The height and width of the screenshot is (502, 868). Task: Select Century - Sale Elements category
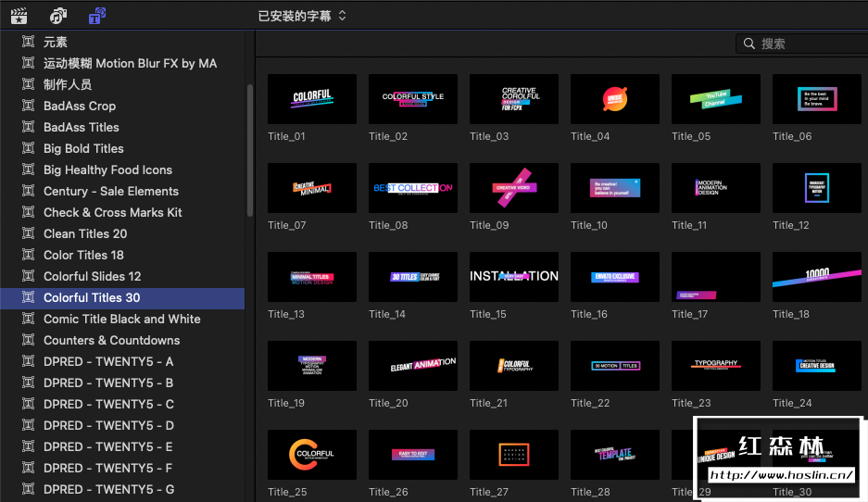(x=122, y=191)
